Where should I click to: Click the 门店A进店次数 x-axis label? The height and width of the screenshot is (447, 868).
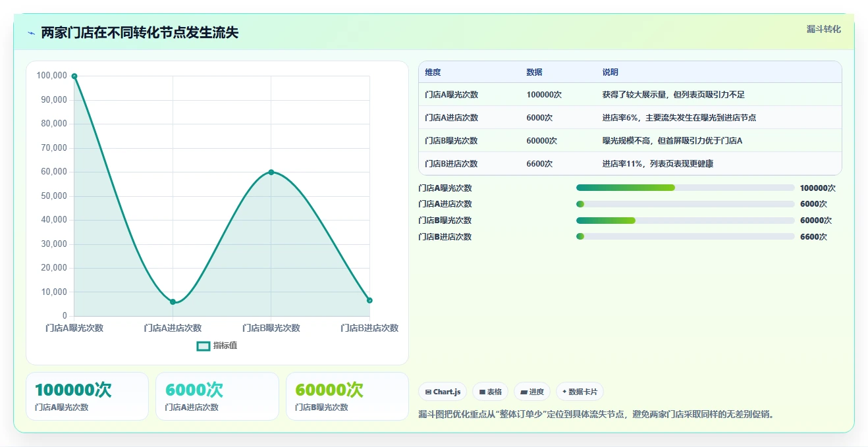pos(173,328)
